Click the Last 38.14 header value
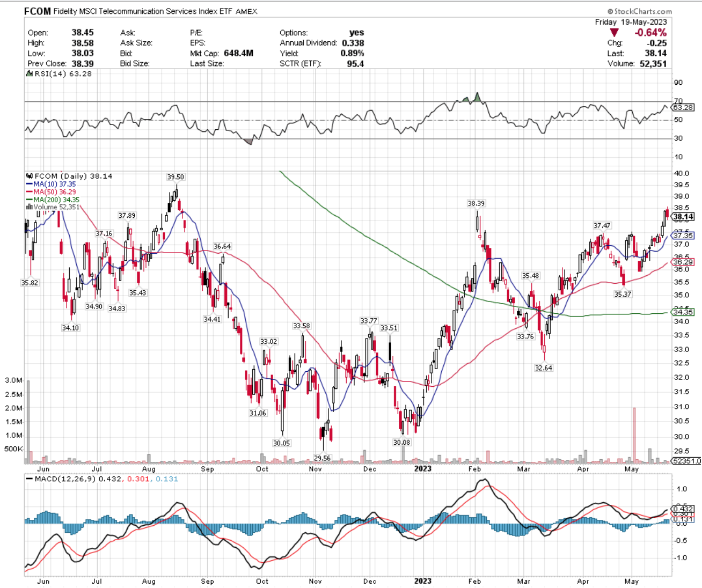Viewport: 702px width, 588px height. (x=656, y=53)
